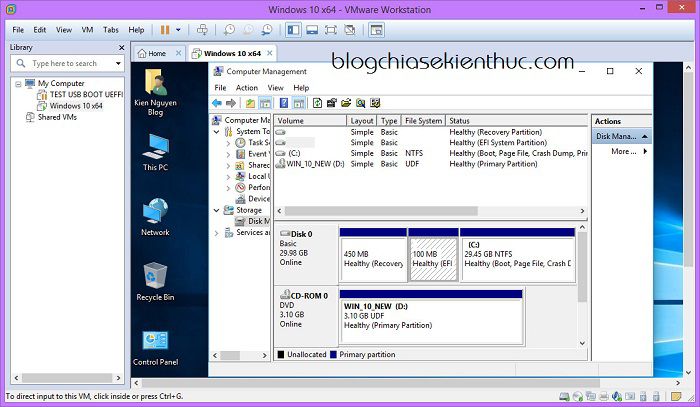Viewport: 700px width, 407px height.
Task: Collapse the My Computer tree node
Action: [18, 83]
